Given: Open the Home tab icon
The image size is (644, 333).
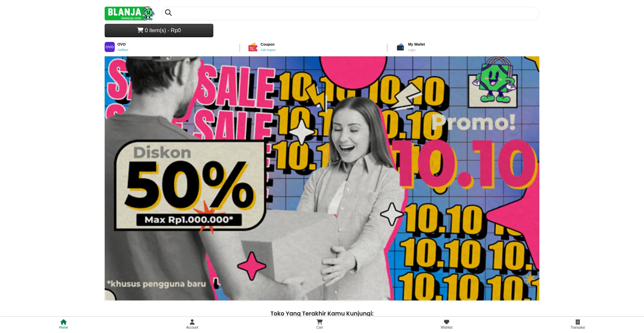Looking at the screenshot, I should 63,322.
